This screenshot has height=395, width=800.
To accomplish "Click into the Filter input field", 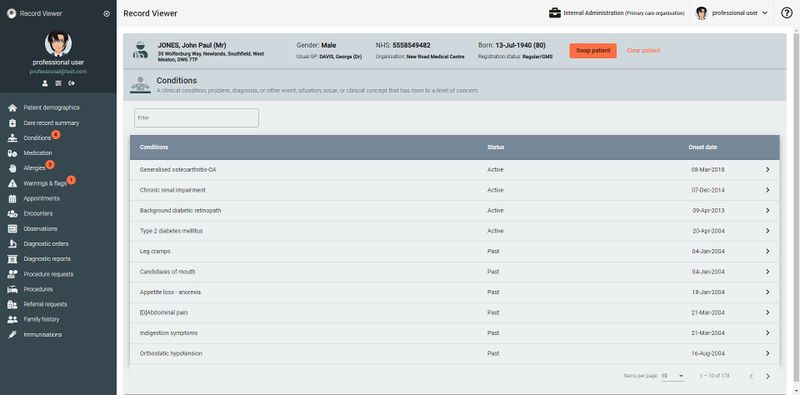I will coord(196,118).
